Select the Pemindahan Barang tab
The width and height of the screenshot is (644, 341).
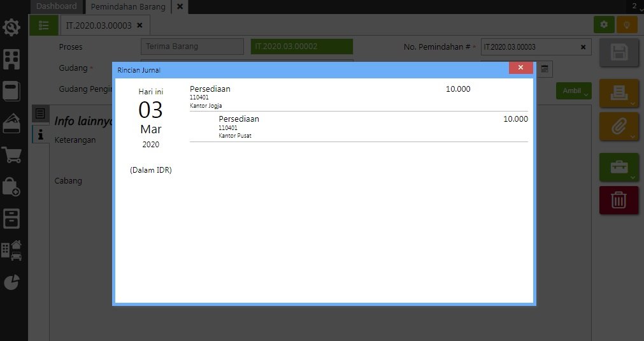pos(128,7)
